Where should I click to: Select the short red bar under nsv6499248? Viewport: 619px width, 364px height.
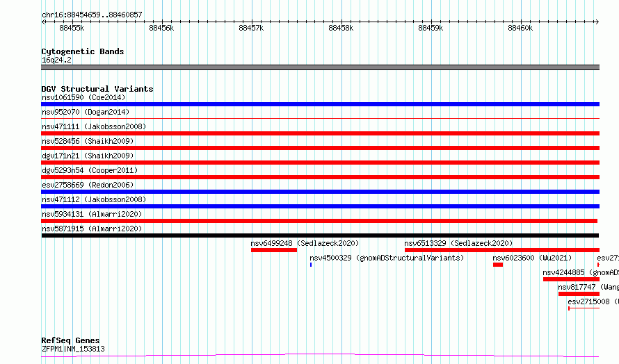point(274,250)
